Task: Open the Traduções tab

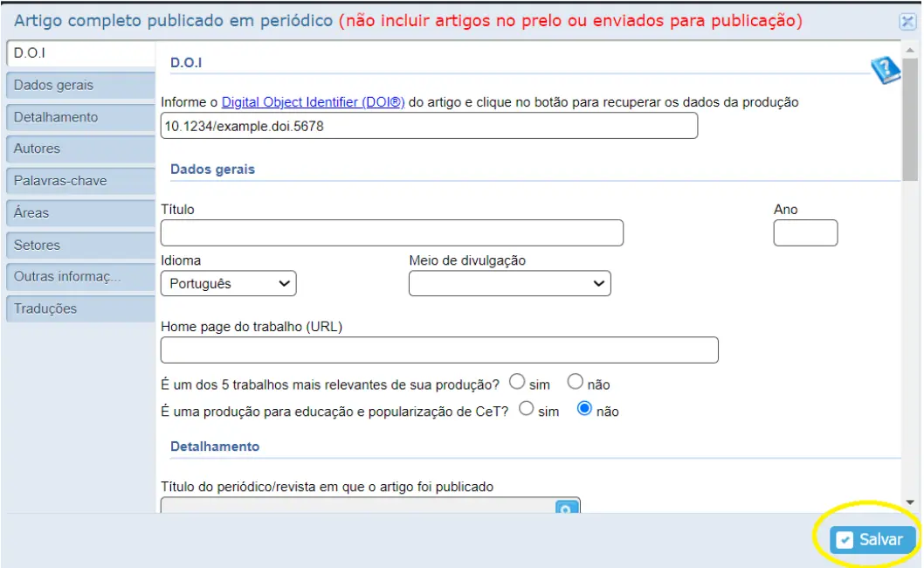Action: point(79,308)
